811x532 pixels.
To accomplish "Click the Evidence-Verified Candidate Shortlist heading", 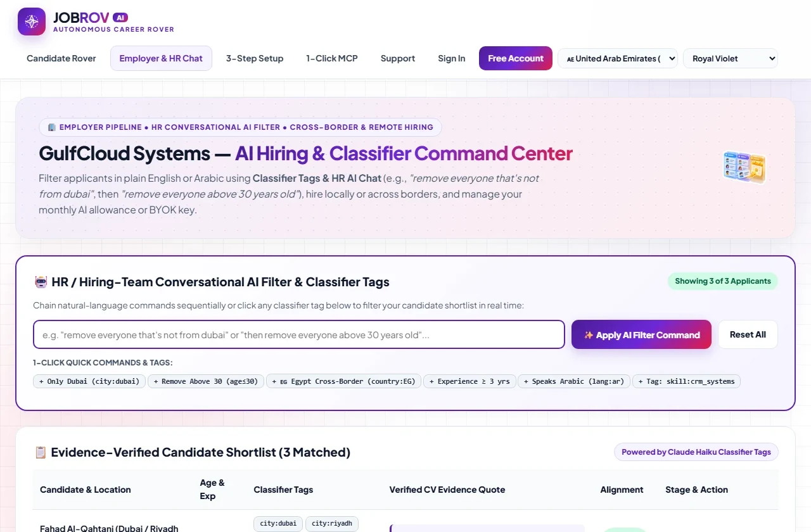I will [193, 452].
